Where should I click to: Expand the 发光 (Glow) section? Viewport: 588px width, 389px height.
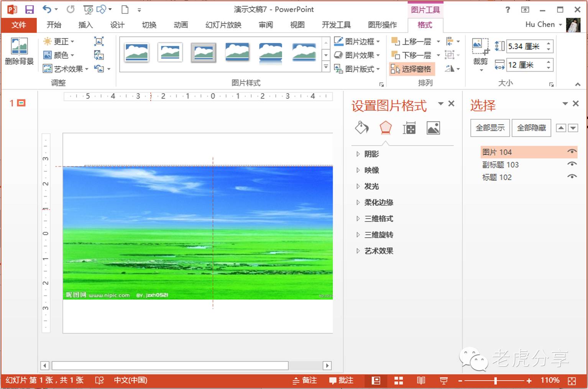[x=358, y=186]
